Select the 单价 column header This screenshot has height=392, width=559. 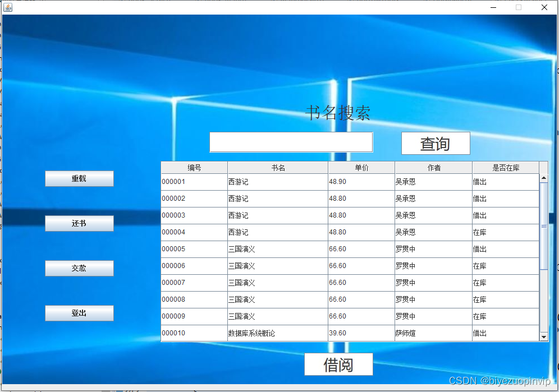tap(361, 168)
